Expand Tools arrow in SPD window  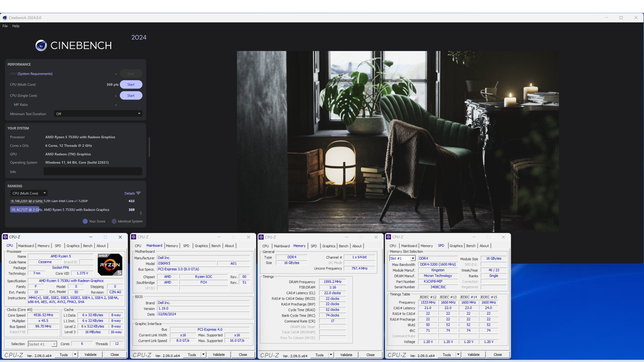(458, 354)
